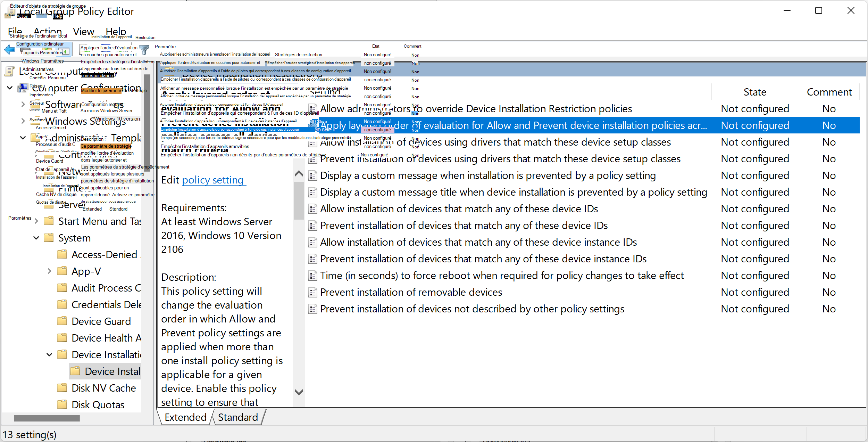The image size is (868, 442).
Task: Collapse the Device Installation node
Action: (x=49, y=354)
